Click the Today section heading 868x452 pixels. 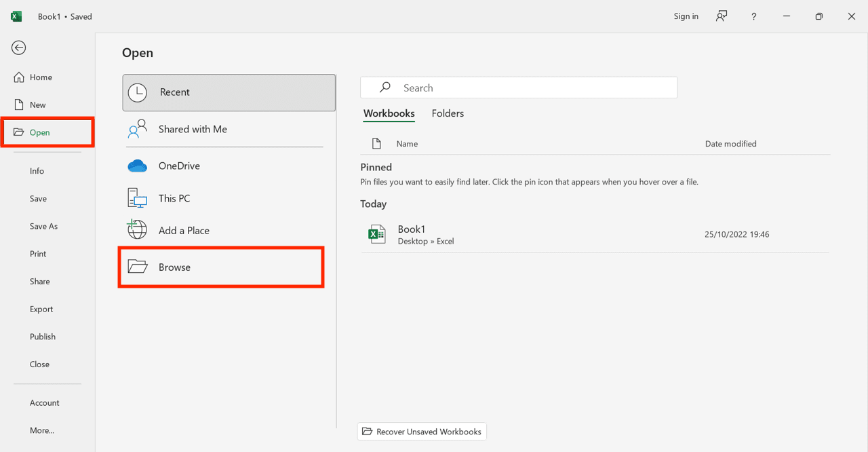click(x=374, y=204)
